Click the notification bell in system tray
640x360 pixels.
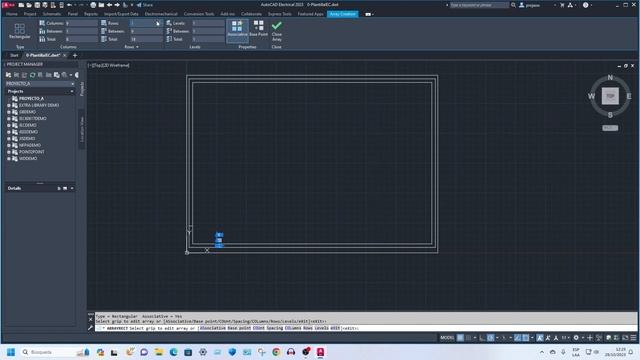coord(631,352)
